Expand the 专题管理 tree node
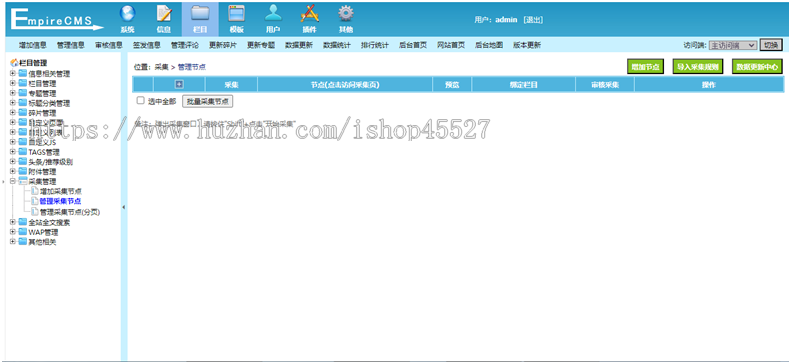Image resolution: width=791 pixels, height=364 pixels. (13, 93)
